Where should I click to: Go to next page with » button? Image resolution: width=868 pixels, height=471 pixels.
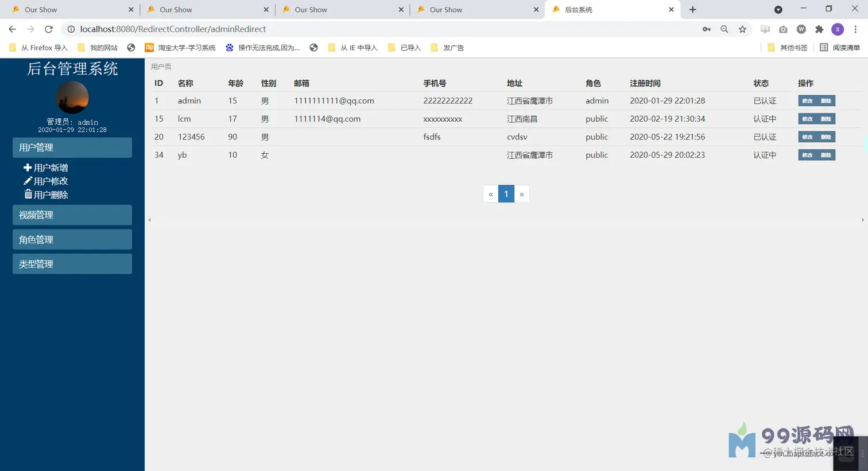pyautogui.click(x=522, y=194)
